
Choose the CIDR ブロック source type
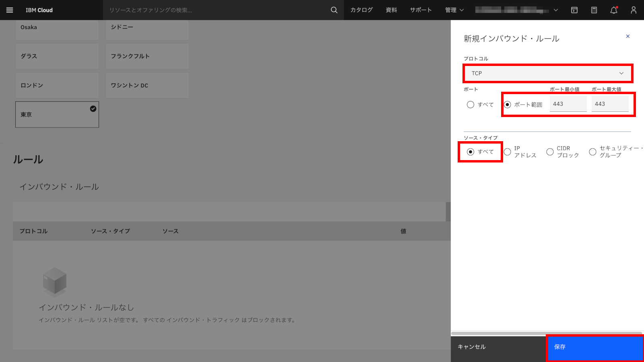pyautogui.click(x=550, y=152)
